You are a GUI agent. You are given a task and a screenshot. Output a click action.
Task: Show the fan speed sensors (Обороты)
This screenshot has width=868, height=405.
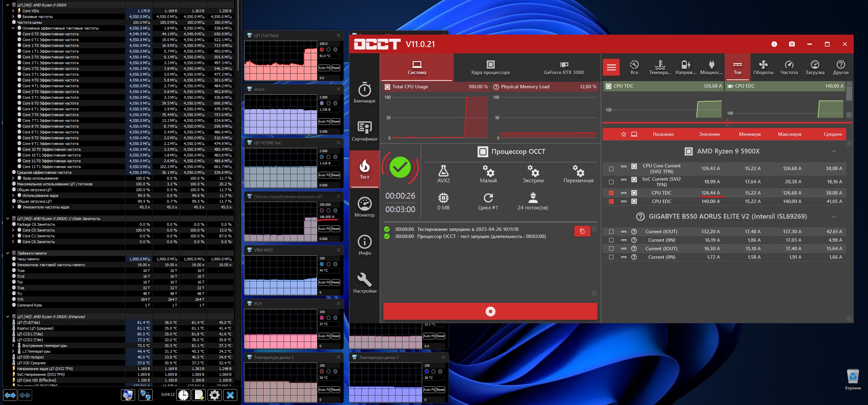[763, 67]
